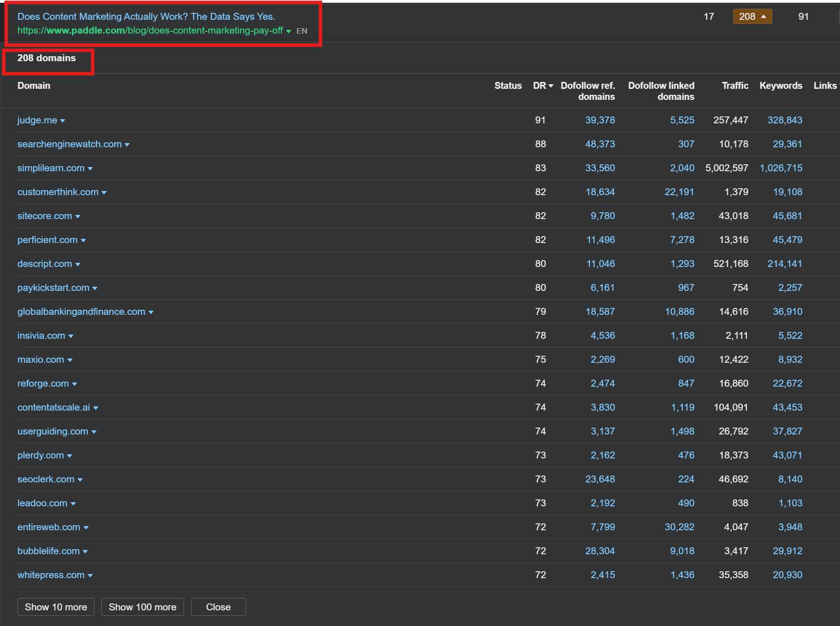Open perficient.com domain dropdown
This screenshot has height=626, width=840.
point(83,240)
